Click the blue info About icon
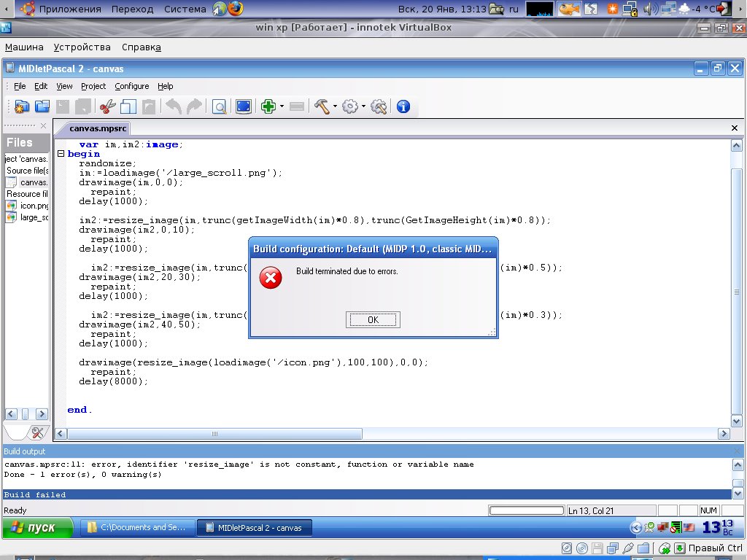 (403, 106)
